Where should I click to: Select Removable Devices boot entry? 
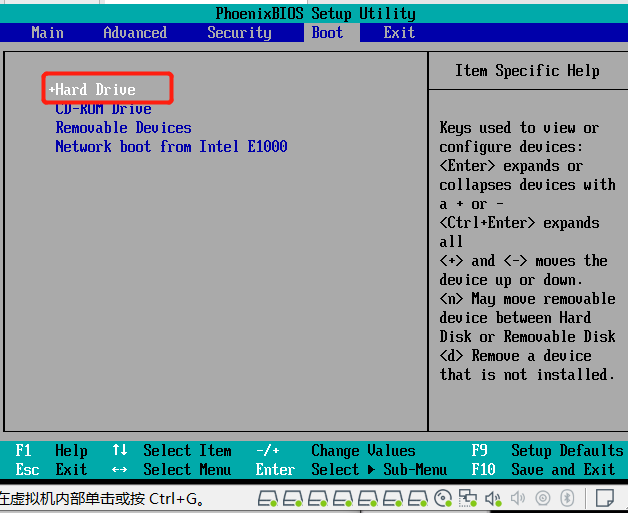coord(123,127)
